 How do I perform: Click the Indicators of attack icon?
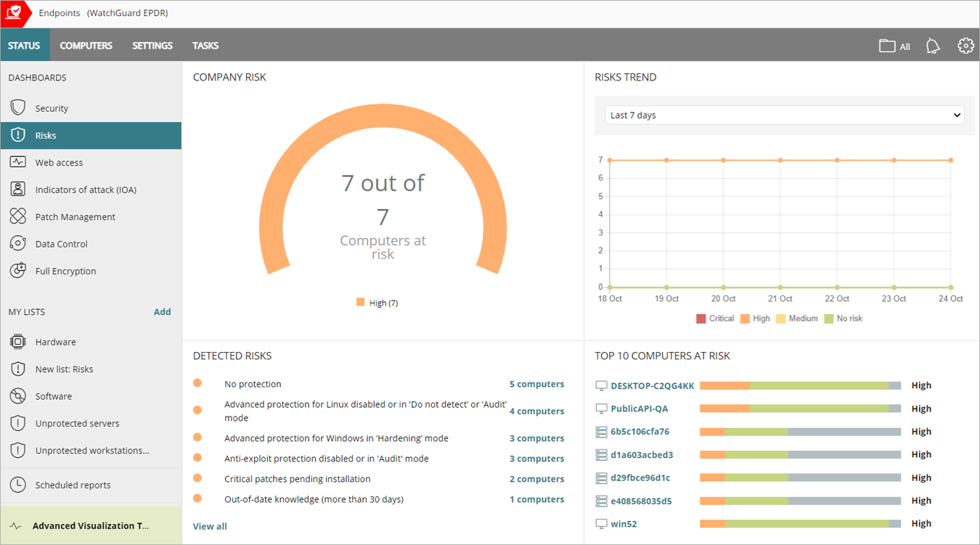[x=18, y=189]
